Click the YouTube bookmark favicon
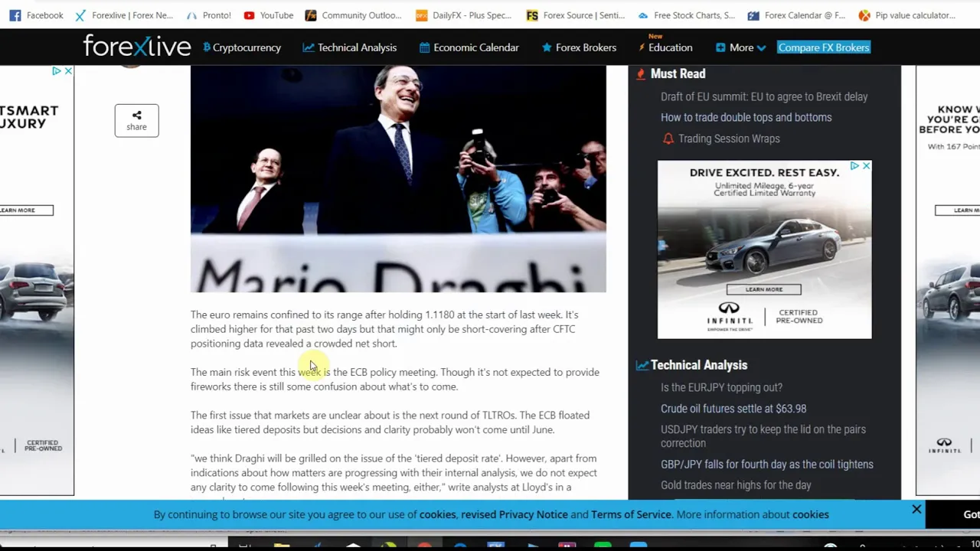This screenshot has height=551, width=980. coord(249,15)
